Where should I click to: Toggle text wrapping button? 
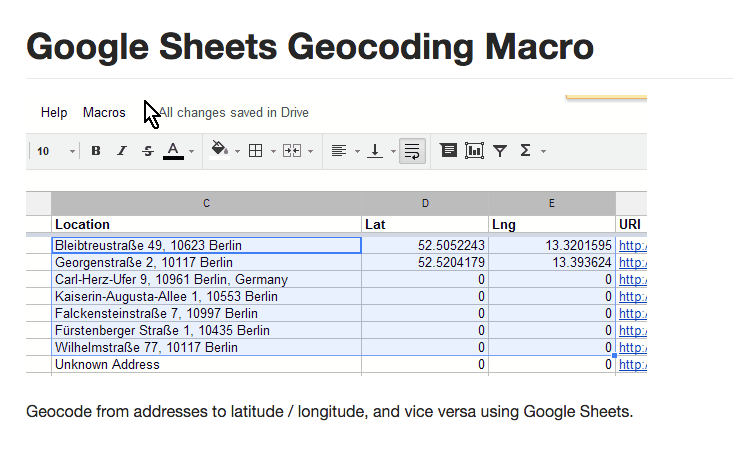[x=412, y=151]
